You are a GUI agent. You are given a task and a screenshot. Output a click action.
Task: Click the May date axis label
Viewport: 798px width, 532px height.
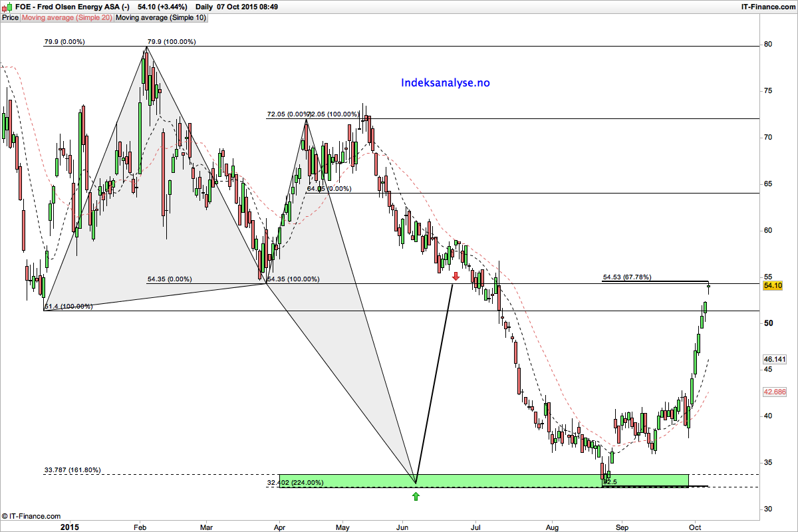[x=342, y=527]
